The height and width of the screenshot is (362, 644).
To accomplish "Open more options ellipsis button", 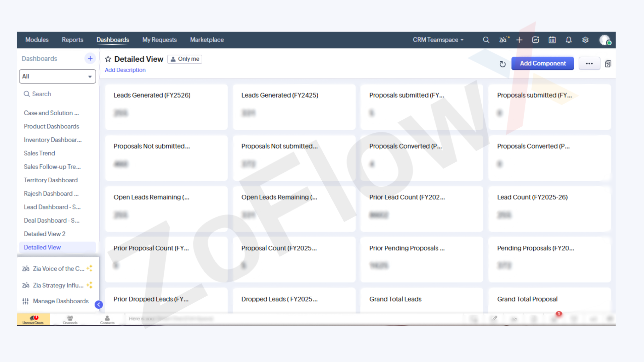I will 589,63.
